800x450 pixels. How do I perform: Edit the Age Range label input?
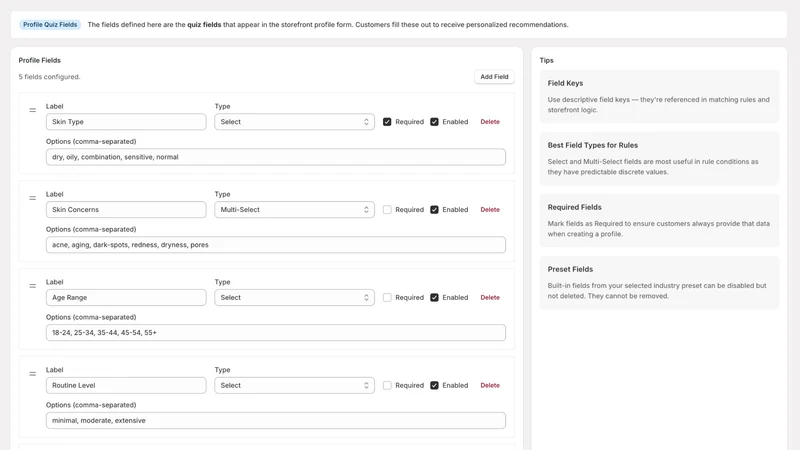[x=126, y=297]
